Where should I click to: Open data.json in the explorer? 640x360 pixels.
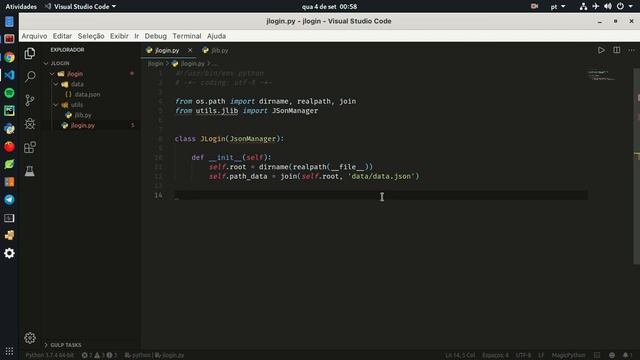[x=87, y=94]
